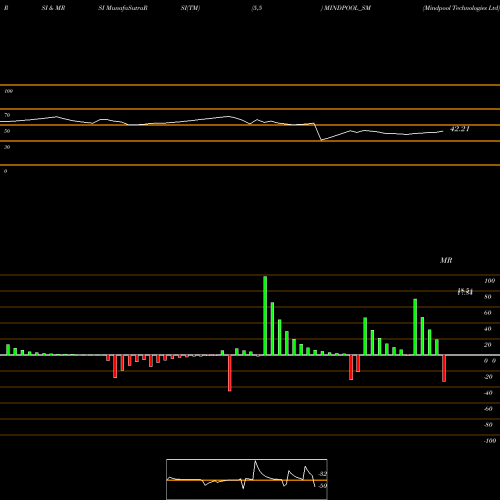Click the MR axis label -20
Viewport: 500px width, 500px height.
pyautogui.click(x=488, y=377)
